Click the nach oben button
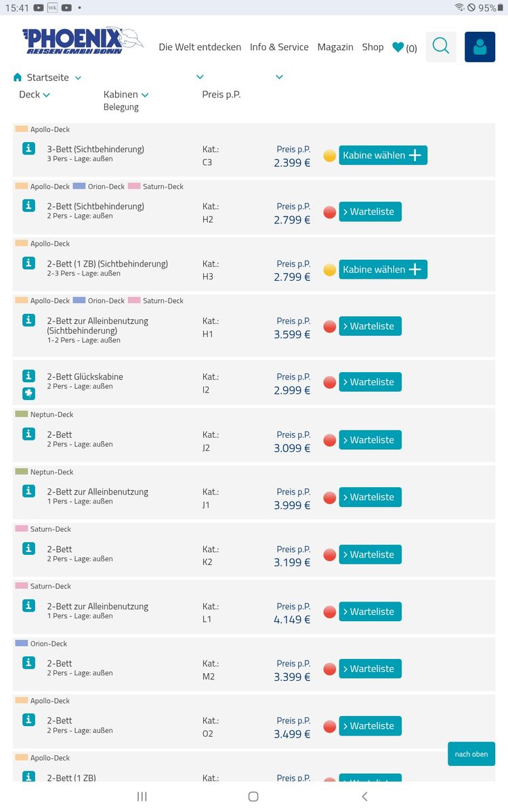 471,754
